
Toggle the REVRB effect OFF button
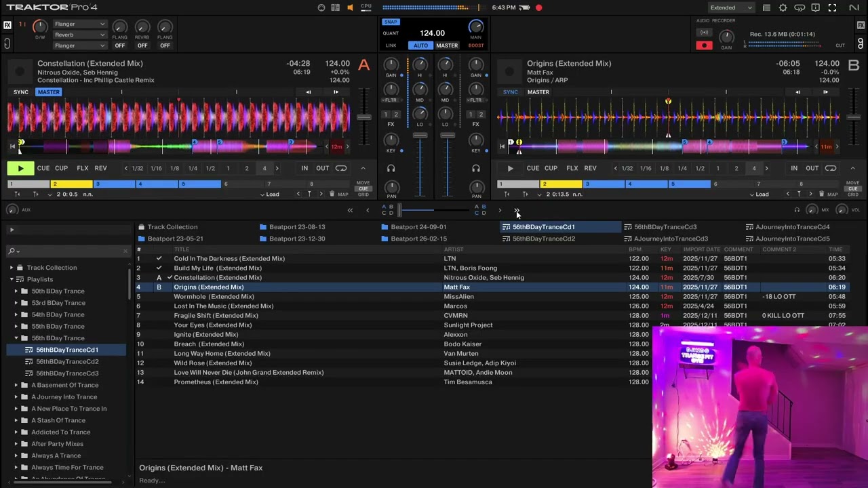click(142, 45)
